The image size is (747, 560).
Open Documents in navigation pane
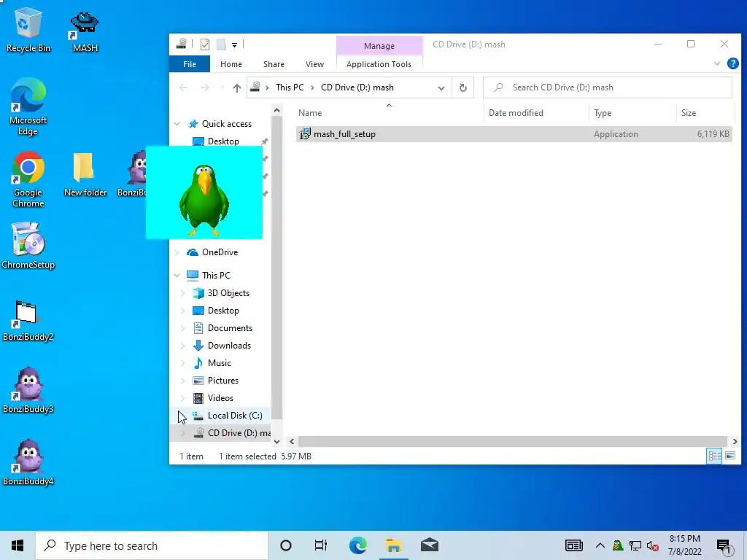click(x=230, y=328)
